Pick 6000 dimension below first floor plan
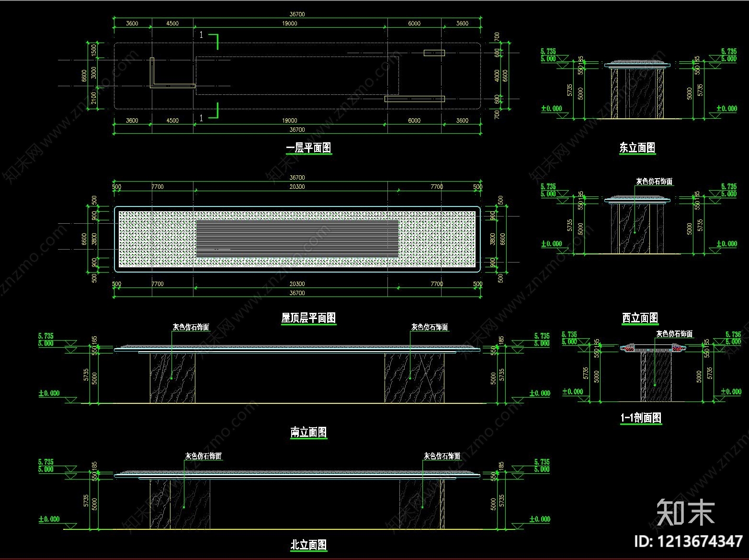 pos(414,121)
